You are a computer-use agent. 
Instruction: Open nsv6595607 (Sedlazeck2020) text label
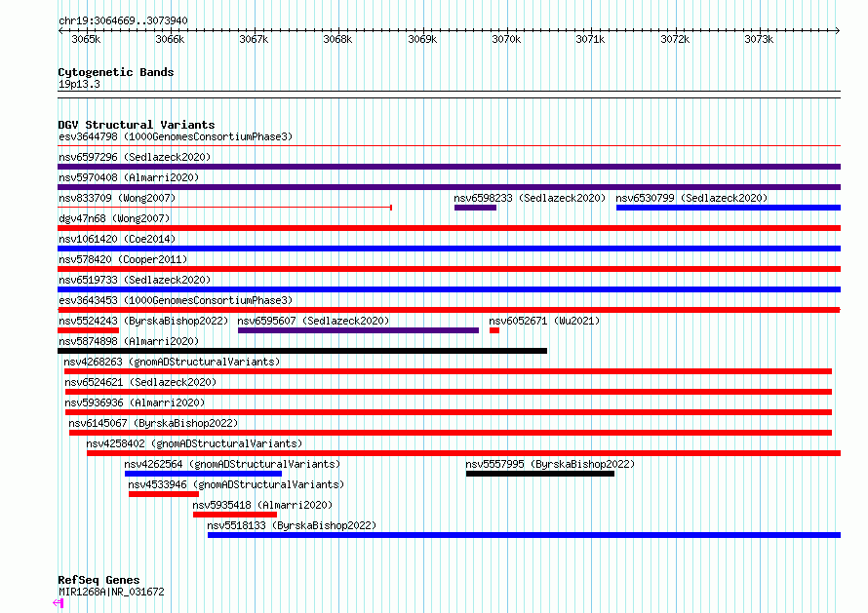pyautogui.click(x=313, y=321)
